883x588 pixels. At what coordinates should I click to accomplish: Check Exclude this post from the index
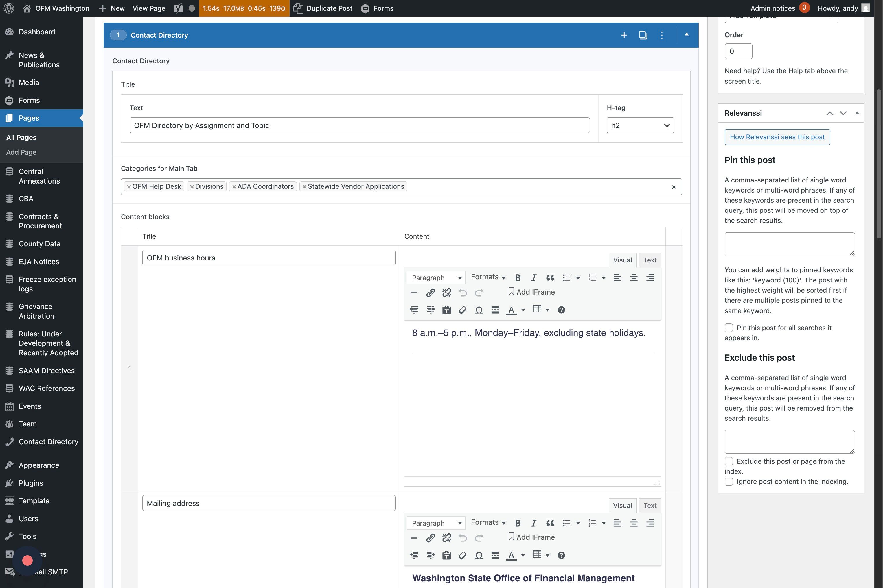pos(729,461)
